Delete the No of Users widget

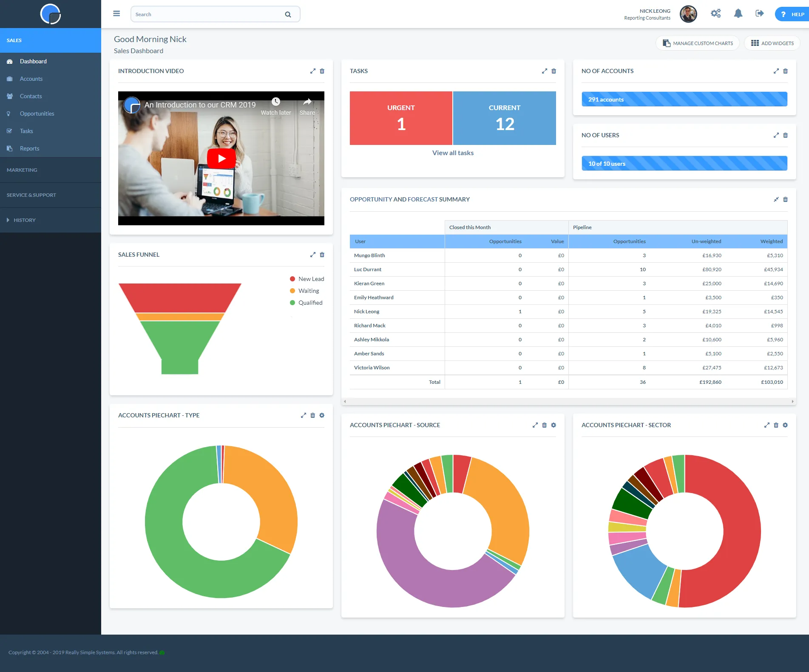[786, 135]
